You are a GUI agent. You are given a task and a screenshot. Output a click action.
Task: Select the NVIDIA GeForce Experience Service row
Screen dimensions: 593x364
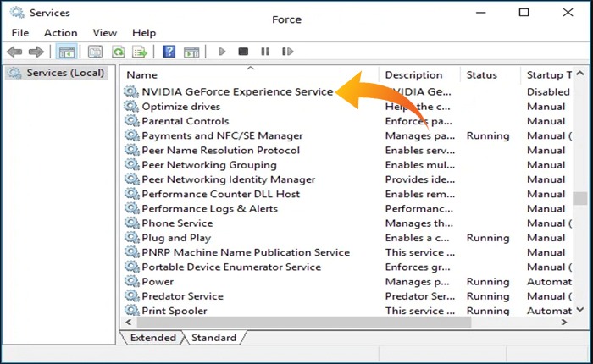tap(237, 91)
